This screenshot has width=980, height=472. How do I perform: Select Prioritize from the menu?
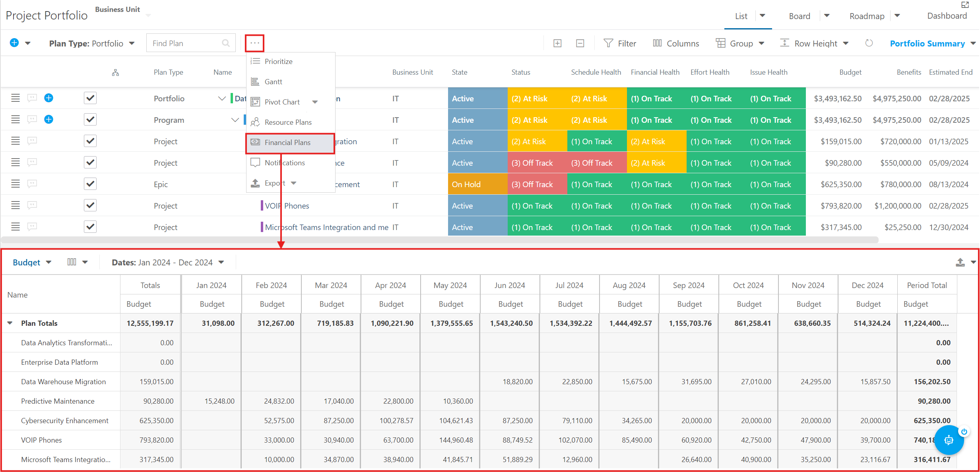[291, 61]
